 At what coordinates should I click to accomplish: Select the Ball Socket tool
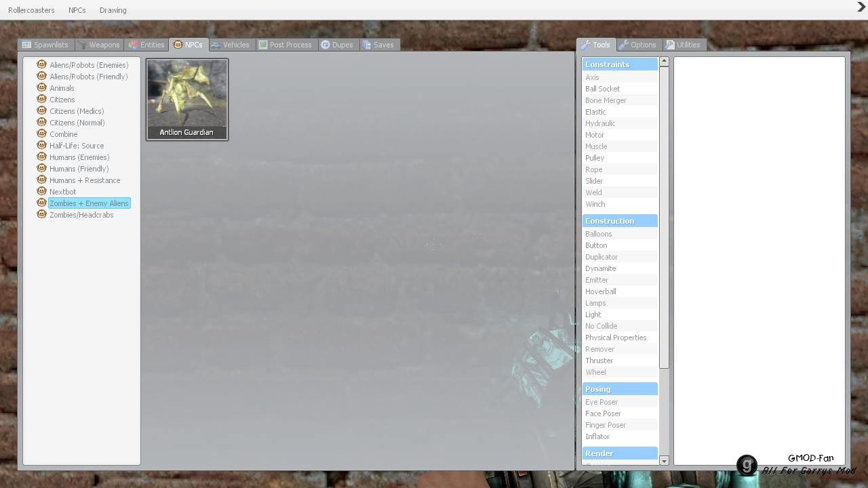620,89
